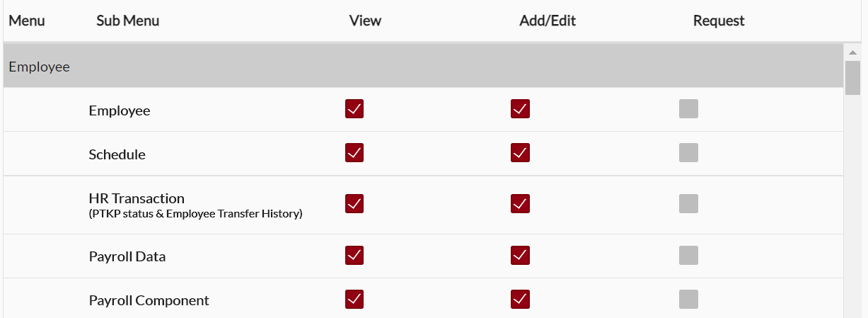Uncheck Add/Edit permission for Employee
The height and width of the screenshot is (318, 868).
tap(520, 109)
